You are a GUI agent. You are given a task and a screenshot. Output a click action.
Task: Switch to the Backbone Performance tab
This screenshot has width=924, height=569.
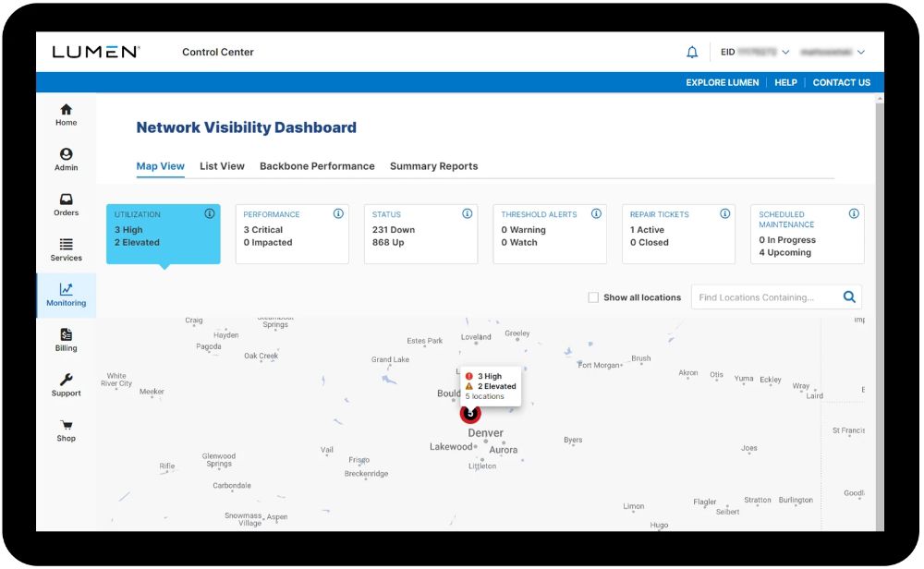[317, 166]
